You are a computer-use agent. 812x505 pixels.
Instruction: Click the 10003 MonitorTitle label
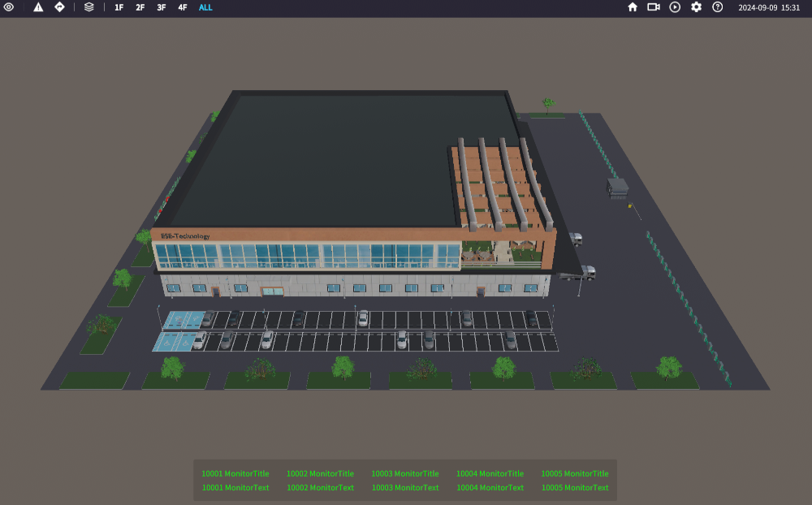tap(405, 473)
